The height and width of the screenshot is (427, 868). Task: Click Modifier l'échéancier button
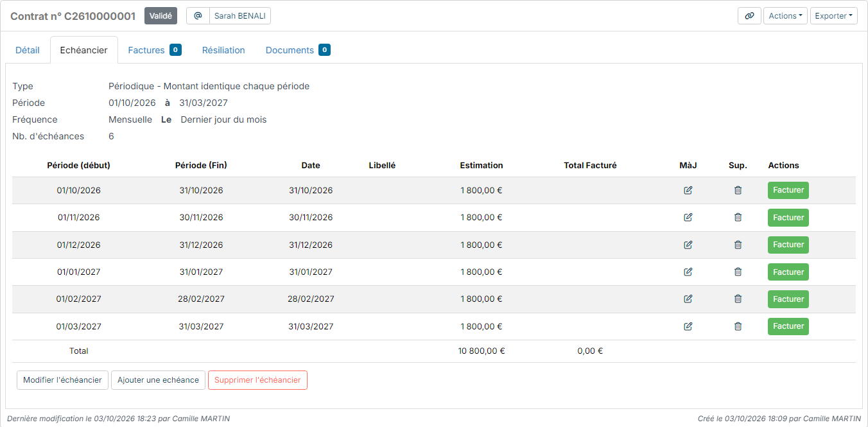62,380
